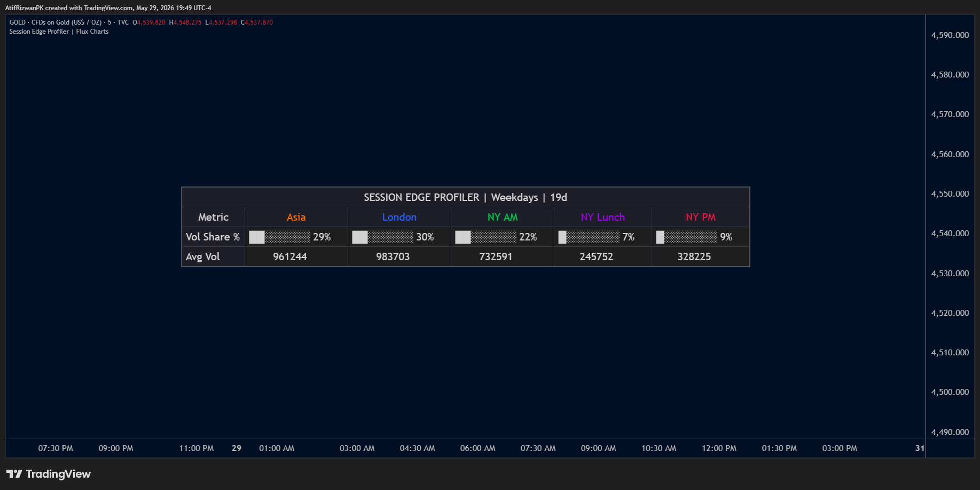Screen dimensions: 980x490
Task: Click the 07:30 PM time axis label
Action: (x=56, y=448)
